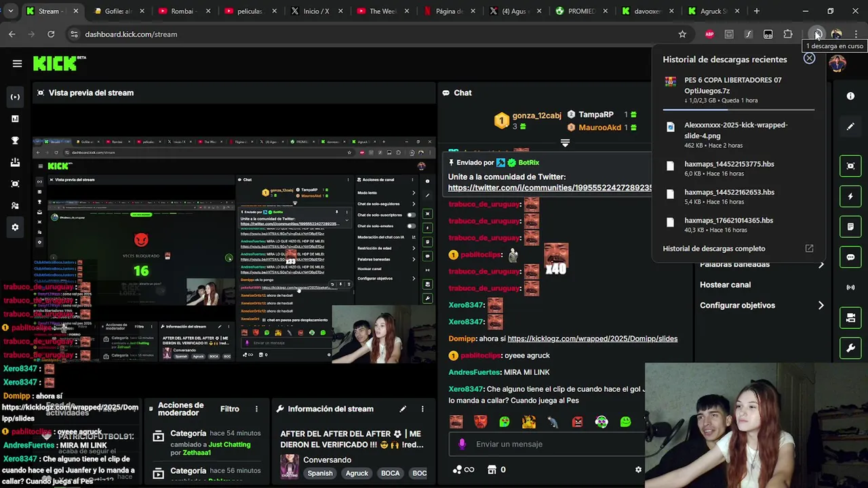Image resolution: width=868 pixels, height=488 pixels.
Task: Open the haxmaps_144522162653.hbs download
Action: (738, 197)
